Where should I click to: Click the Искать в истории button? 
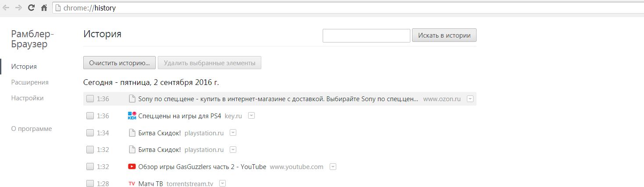(x=444, y=35)
